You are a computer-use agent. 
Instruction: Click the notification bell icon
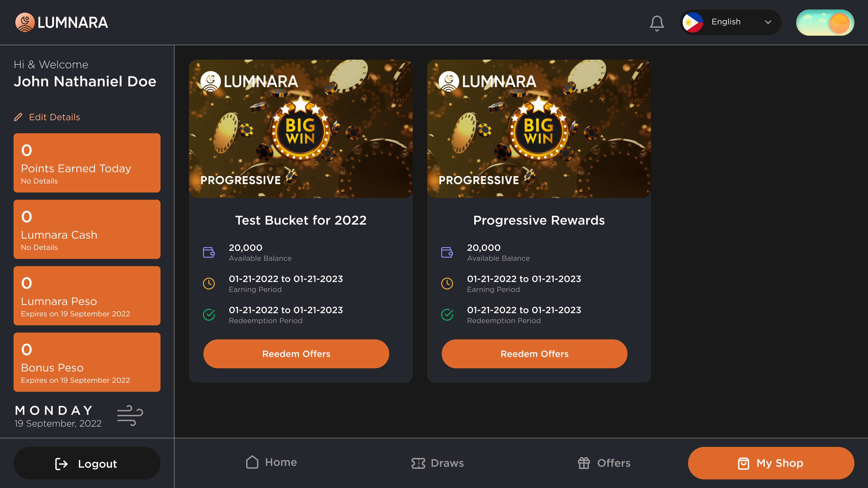pyautogui.click(x=657, y=23)
